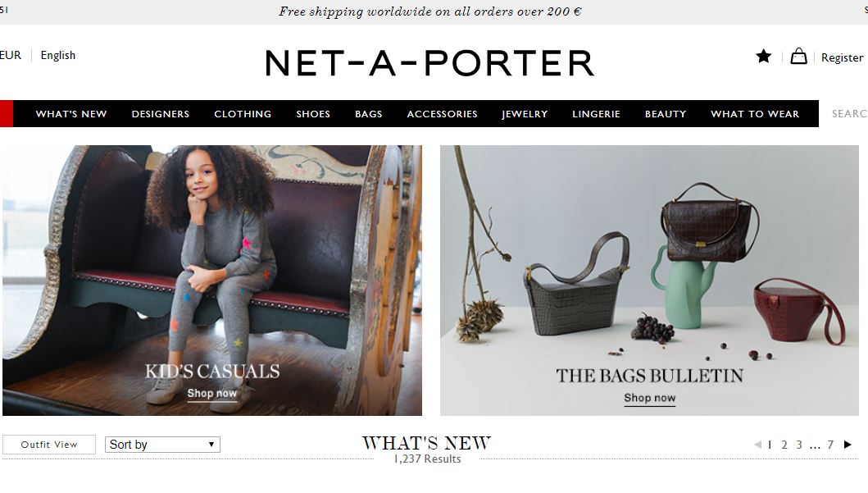Click the NET-A-PORTER logo
The image size is (868, 493).
[429, 62]
